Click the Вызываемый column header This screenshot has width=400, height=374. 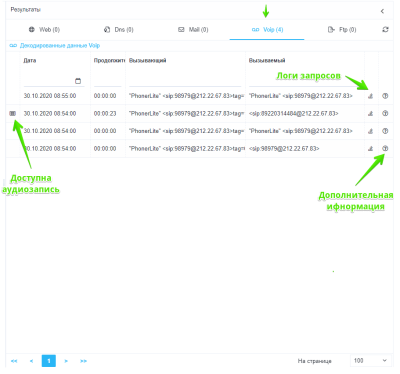click(x=267, y=61)
